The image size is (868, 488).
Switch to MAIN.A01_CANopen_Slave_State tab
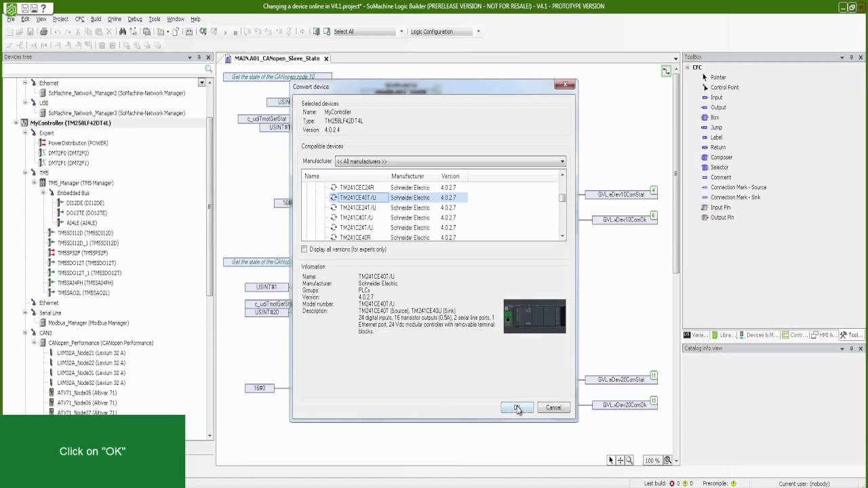tap(277, 58)
